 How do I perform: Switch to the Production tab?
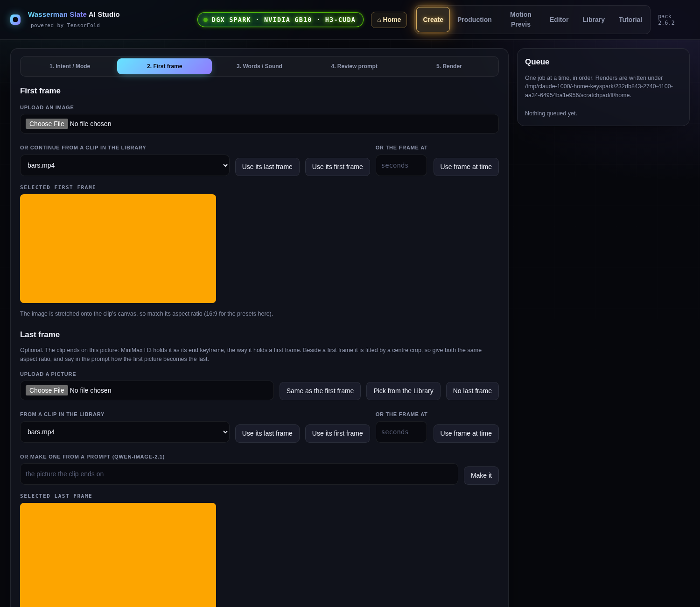(x=475, y=20)
